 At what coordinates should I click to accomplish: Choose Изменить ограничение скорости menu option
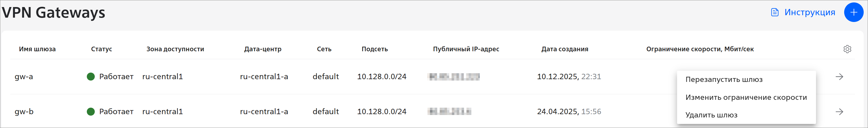coord(746,98)
